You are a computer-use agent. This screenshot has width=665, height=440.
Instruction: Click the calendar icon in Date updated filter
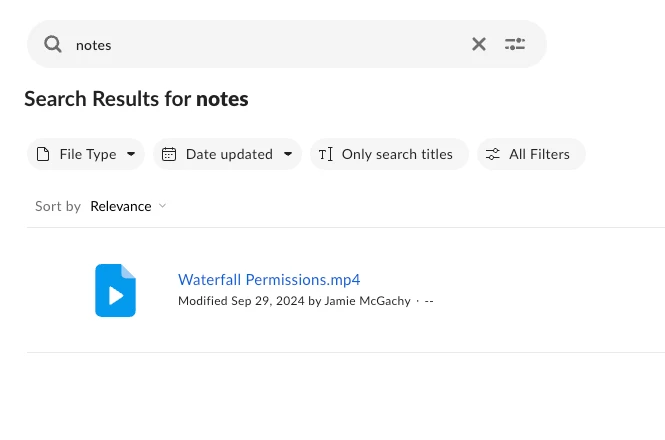tap(169, 154)
